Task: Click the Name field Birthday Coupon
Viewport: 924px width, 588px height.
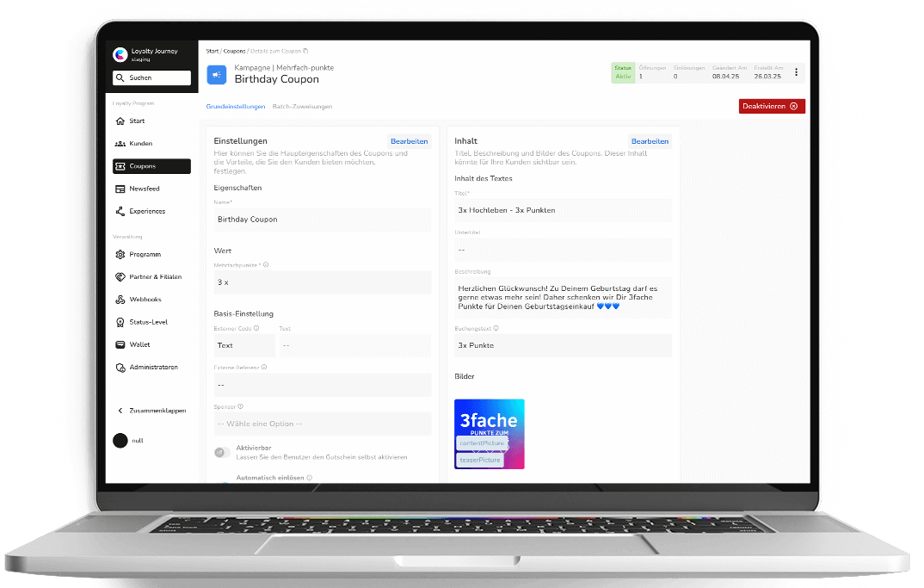Action: tap(323, 220)
